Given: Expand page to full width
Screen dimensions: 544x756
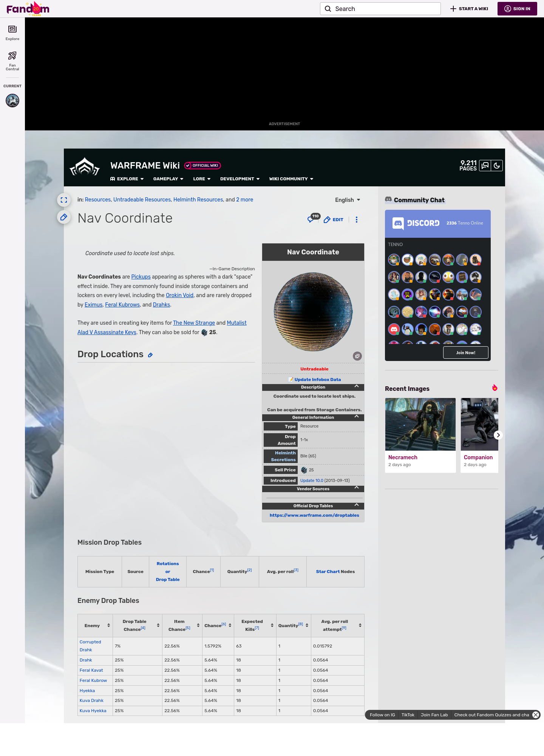Looking at the screenshot, I should point(64,200).
